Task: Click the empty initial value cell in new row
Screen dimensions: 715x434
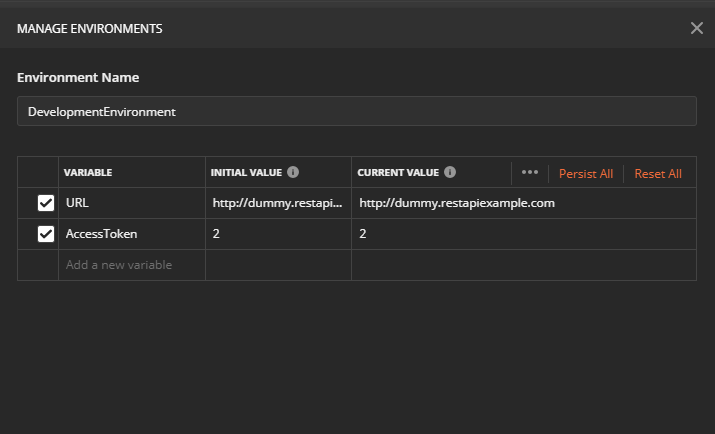Action: click(x=278, y=265)
